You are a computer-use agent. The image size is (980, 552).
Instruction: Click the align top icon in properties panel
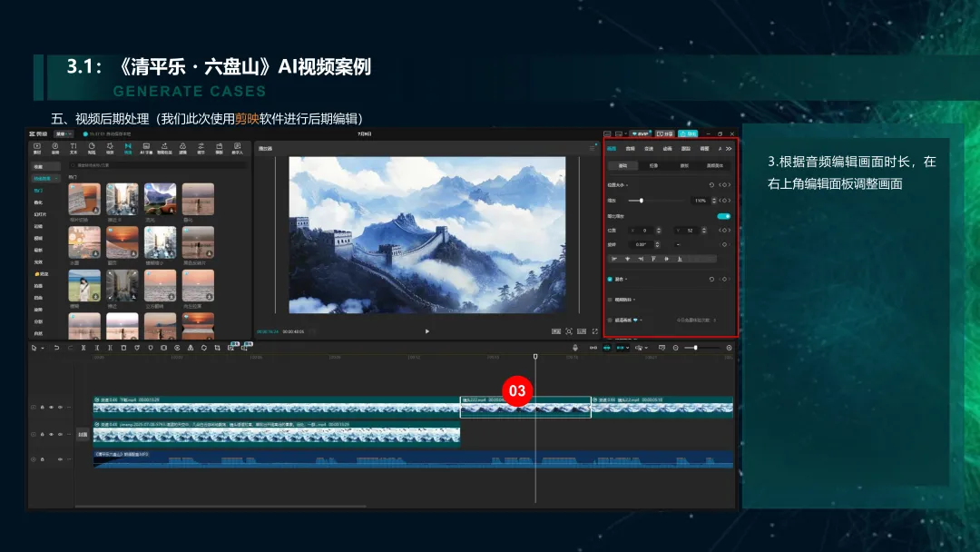coord(653,259)
